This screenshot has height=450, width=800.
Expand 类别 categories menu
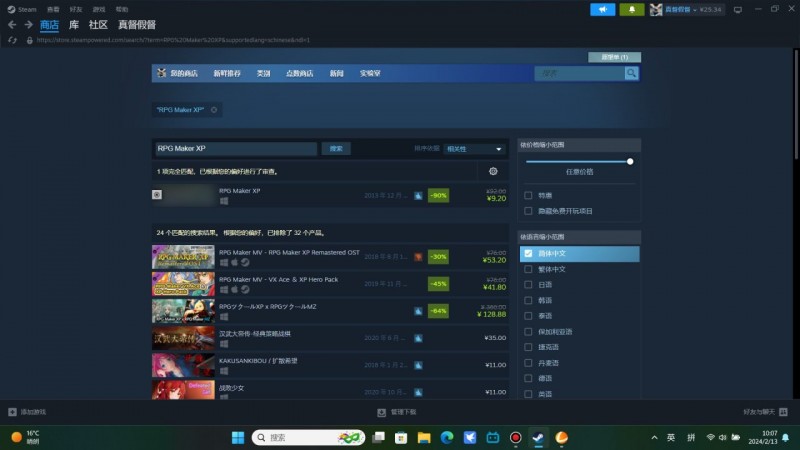(263, 73)
